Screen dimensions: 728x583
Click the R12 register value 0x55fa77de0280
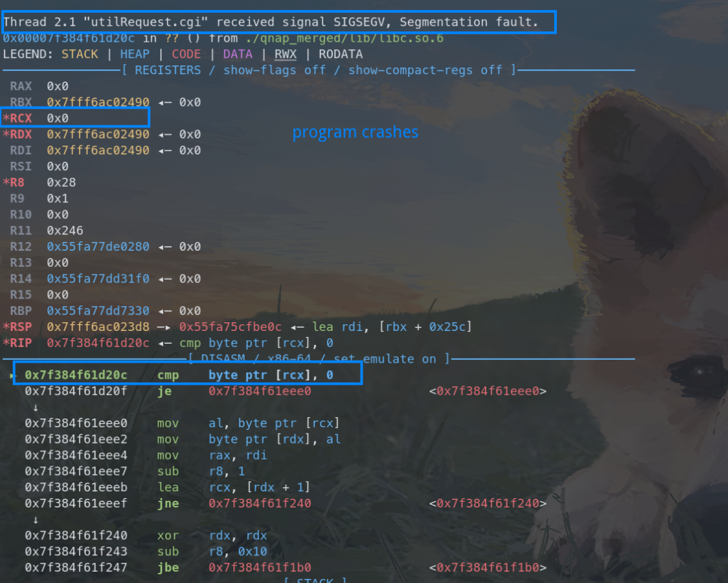(x=98, y=247)
